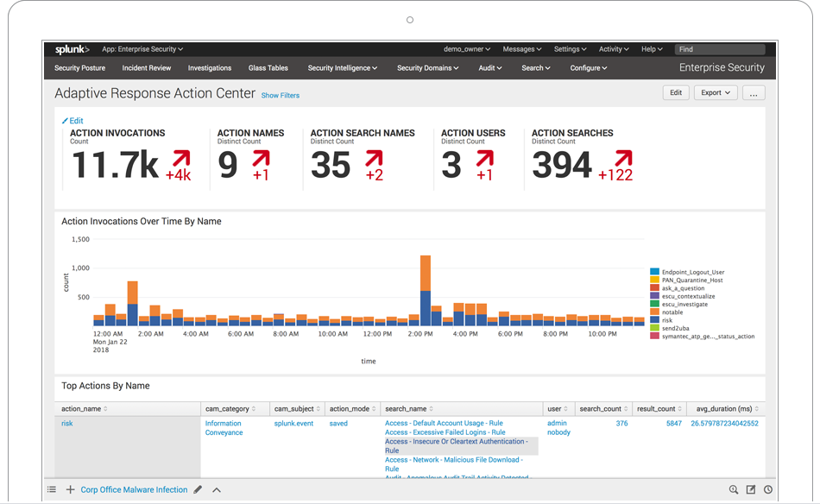Viewport: 820px width, 504px height.
Task: Click red trend arrow beside 394
Action: (623, 159)
